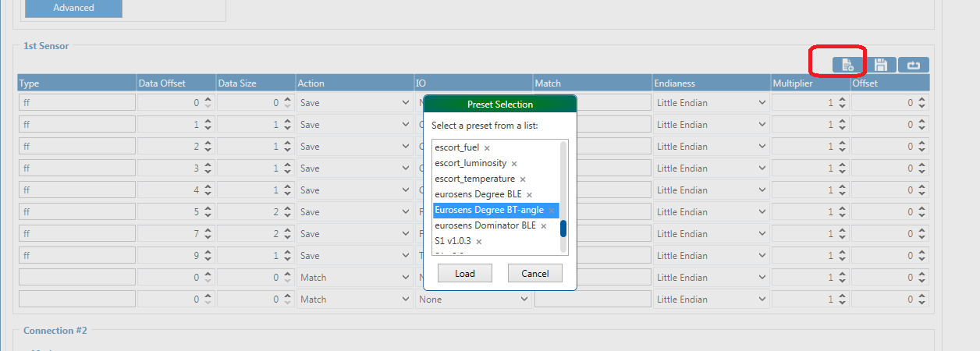Delete the escort_temperature preset using its x
The height and width of the screenshot is (351, 980).
(x=522, y=179)
